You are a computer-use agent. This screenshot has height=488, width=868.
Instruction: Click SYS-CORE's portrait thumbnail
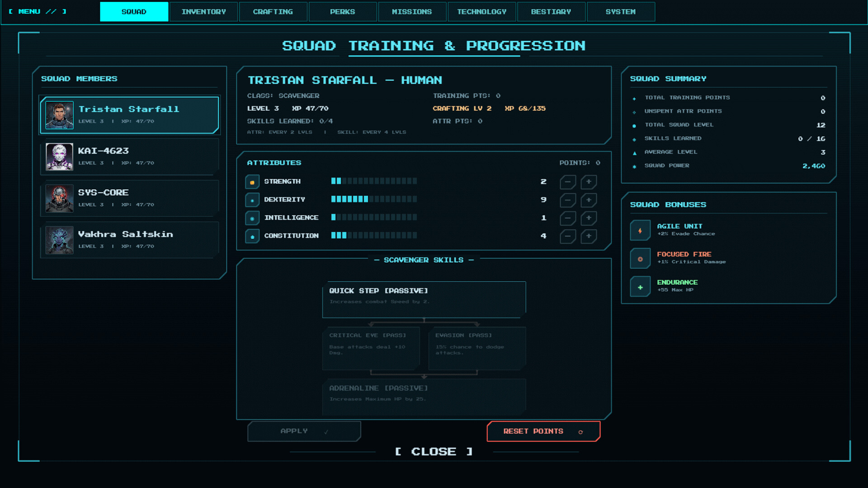pyautogui.click(x=59, y=198)
